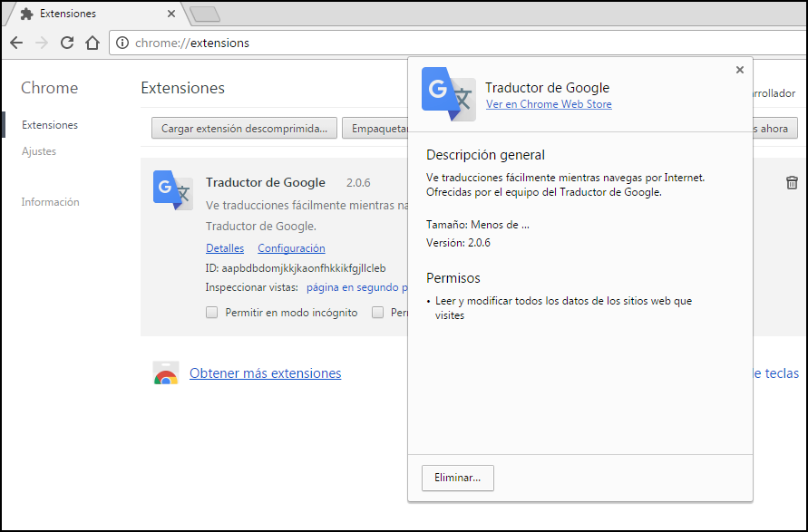Open Ver en Chrome Web Store link

pyautogui.click(x=549, y=104)
